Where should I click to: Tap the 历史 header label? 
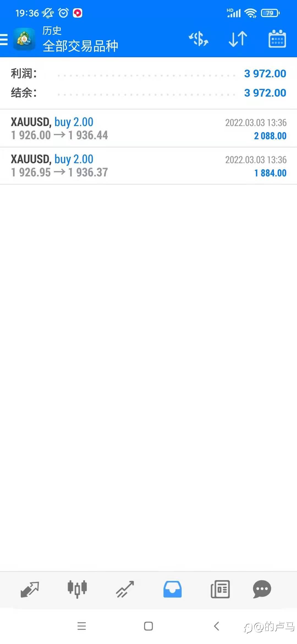click(x=52, y=31)
